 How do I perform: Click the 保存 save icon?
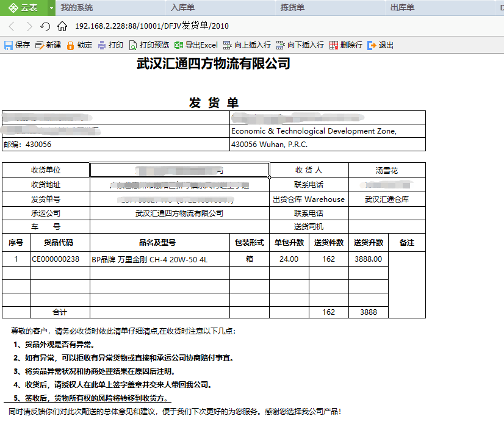[x=9, y=45]
